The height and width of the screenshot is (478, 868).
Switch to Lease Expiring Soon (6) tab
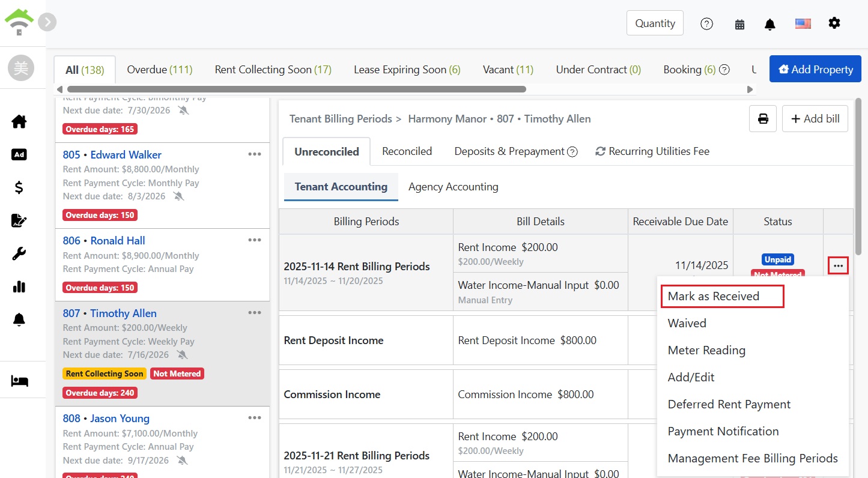click(x=407, y=70)
